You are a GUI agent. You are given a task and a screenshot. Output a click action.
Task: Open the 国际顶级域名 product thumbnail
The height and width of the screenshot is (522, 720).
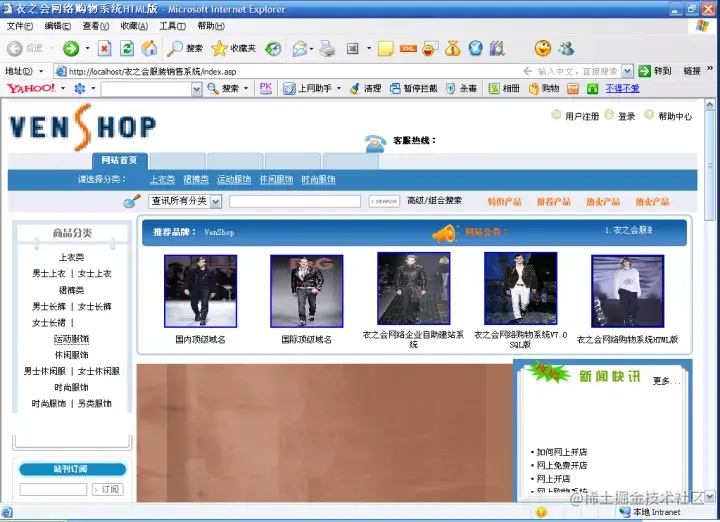(x=307, y=291)
